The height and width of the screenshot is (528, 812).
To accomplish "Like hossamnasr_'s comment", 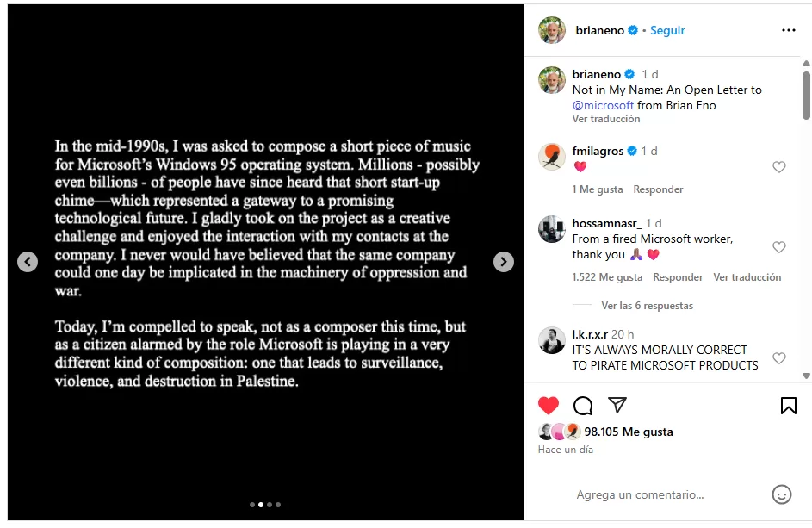I will click(778, 247).
